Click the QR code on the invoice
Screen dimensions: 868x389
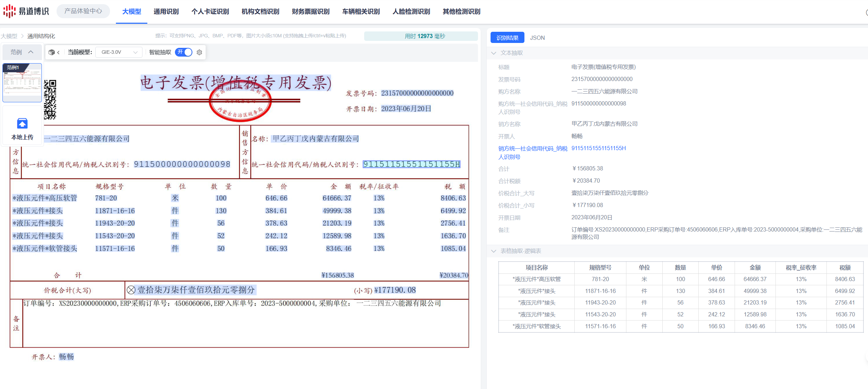point(50,100)
